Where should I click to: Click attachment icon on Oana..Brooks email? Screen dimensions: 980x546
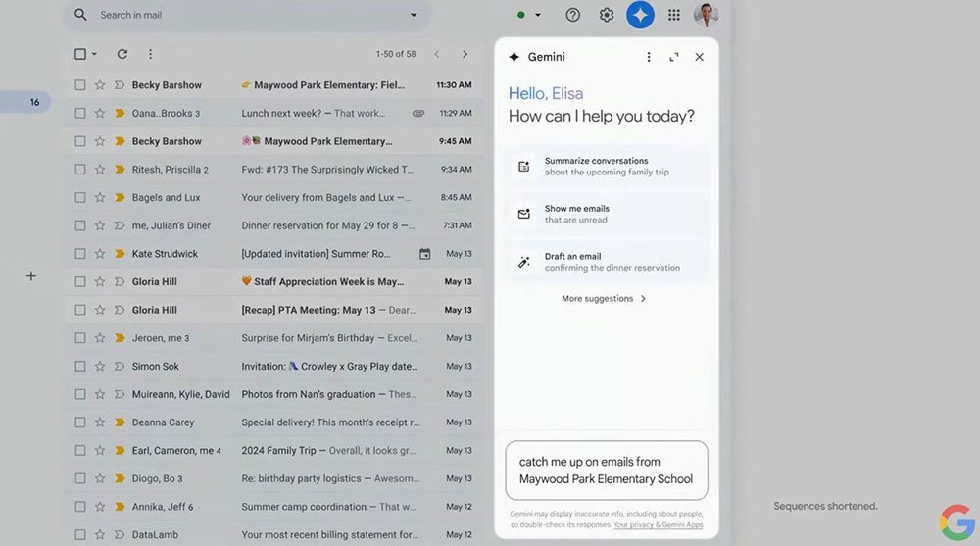click(x=418, y=113)
